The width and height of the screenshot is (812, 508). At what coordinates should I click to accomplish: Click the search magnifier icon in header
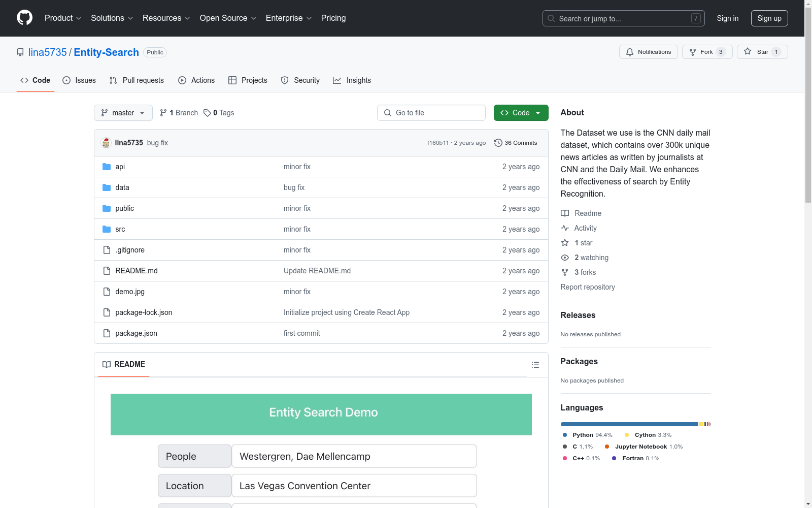[x=551, y=18]
